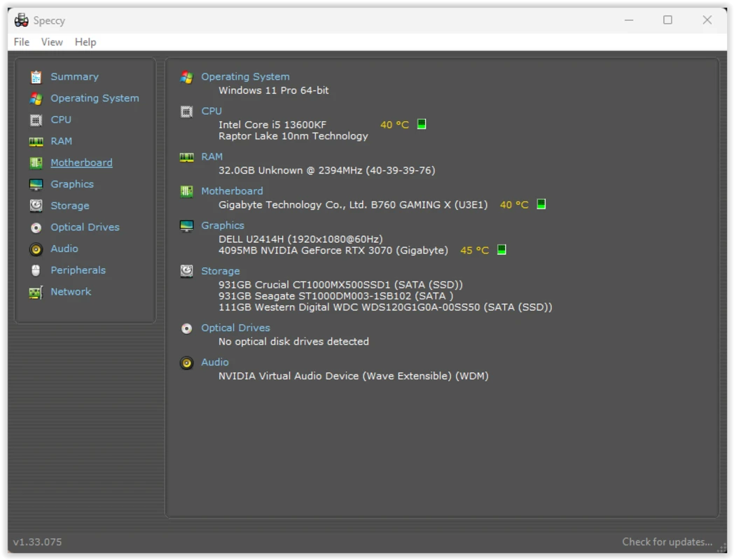
Task: Select Motherboard in the left navigation list
Action: point(81,162)
